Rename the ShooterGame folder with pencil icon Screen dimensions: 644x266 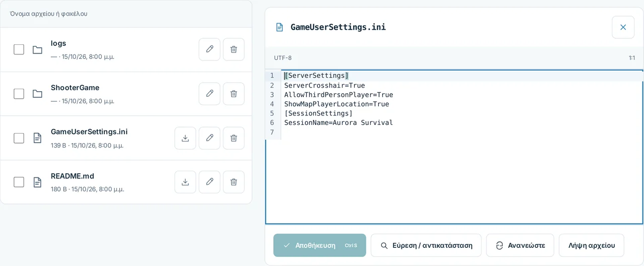[209, 94]
